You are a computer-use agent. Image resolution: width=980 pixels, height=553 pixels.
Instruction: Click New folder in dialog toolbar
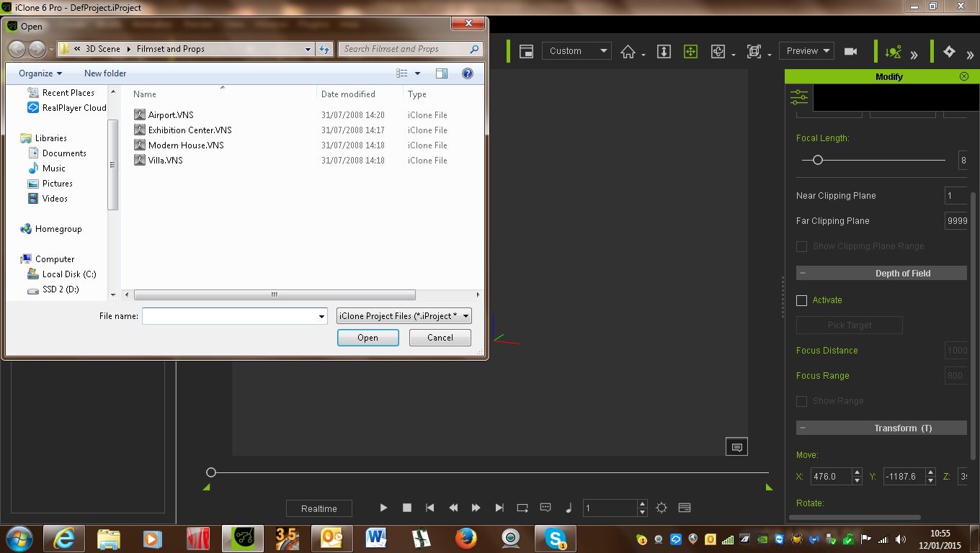pos(105,73)
